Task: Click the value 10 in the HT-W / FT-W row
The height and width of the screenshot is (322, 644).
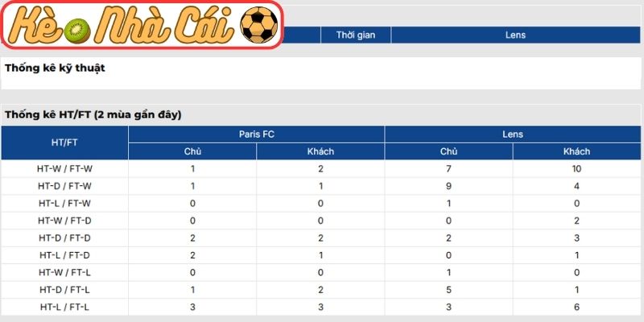Action: point(576,168)
